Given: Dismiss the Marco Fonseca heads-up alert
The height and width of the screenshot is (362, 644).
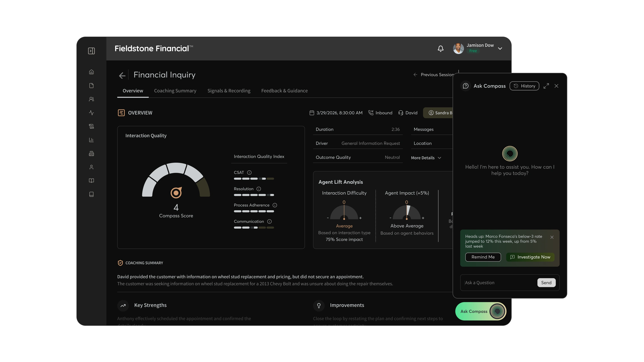Looking at the screenshot, I should coord(552,237).
